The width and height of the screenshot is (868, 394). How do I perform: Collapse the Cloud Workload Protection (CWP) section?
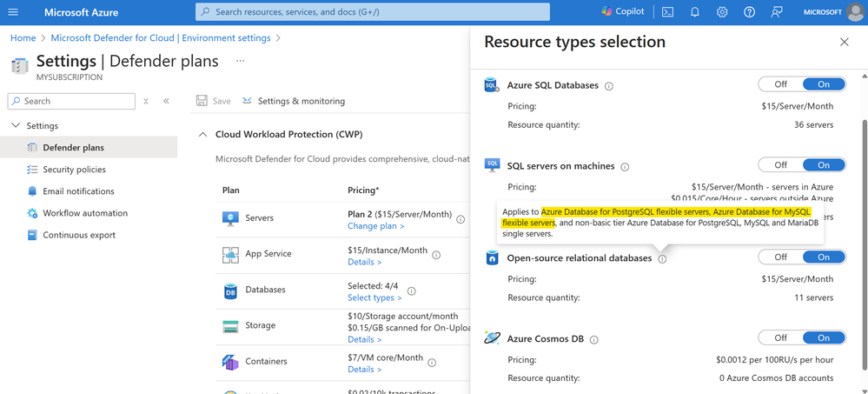(203, 134)
